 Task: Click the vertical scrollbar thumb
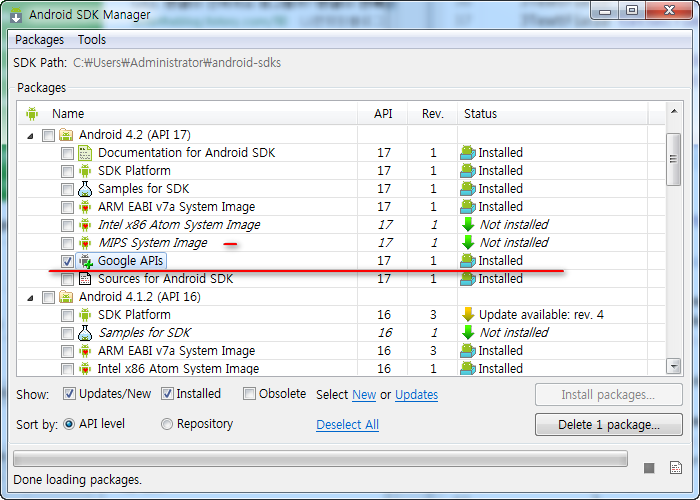tap(674, 159)
